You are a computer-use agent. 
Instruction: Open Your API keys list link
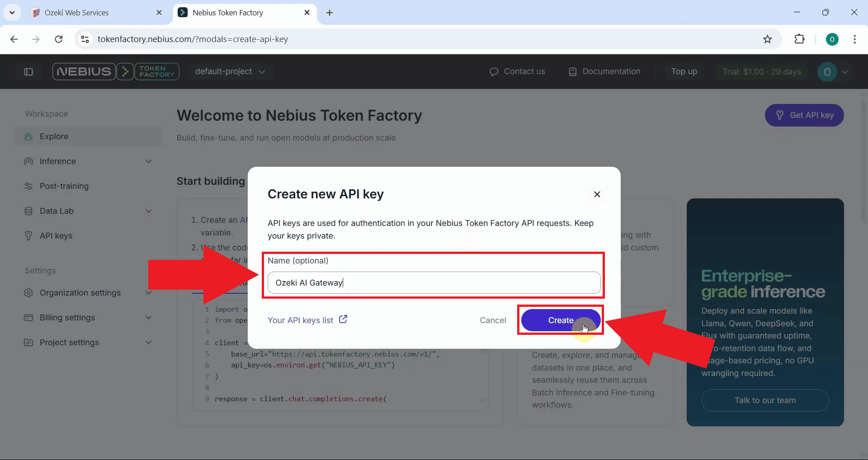(x=301, y=320)
